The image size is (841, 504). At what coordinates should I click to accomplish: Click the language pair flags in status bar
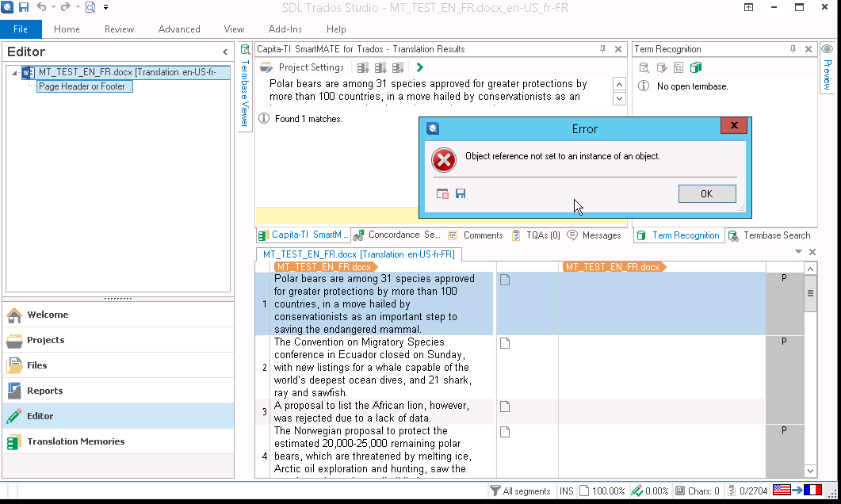click(801, 491)
